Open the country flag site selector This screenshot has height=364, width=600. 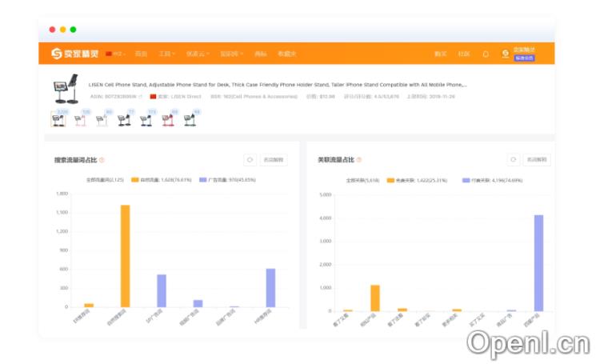coord(113,54)
